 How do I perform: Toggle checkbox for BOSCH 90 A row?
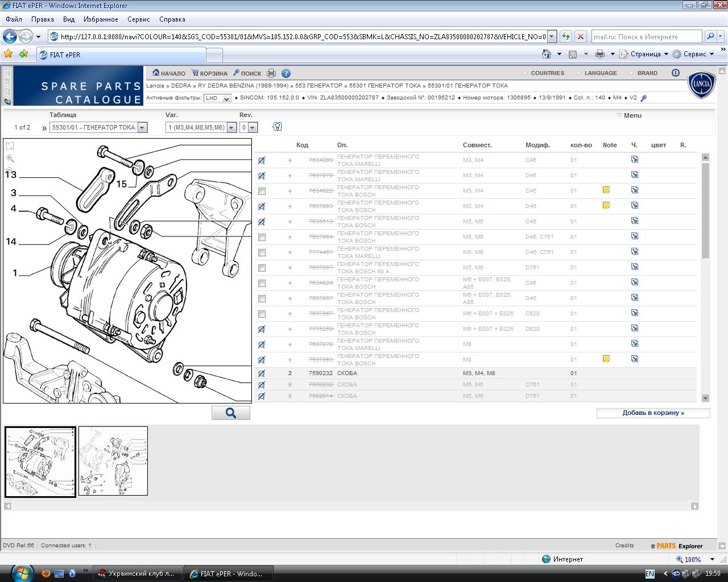(262, 268)
